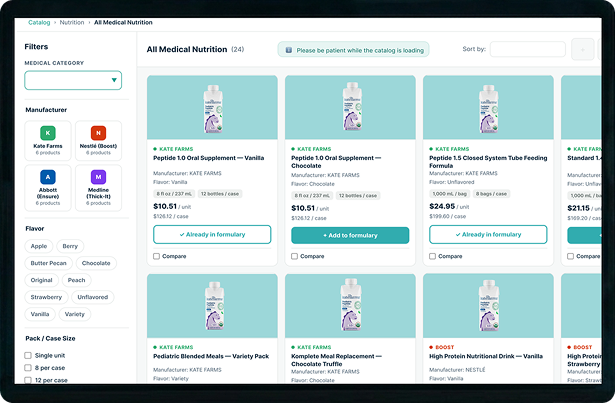Click 'All Medical Nutrition' breadcrumb text
The width and height of the screenshot is (615, 403).
click(x=123, y=22)
